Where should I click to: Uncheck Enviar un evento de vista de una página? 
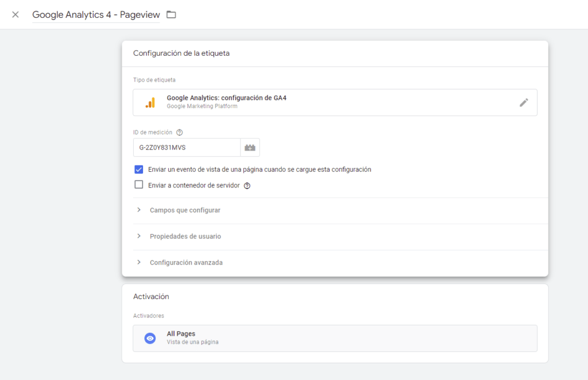coord(139,170)
